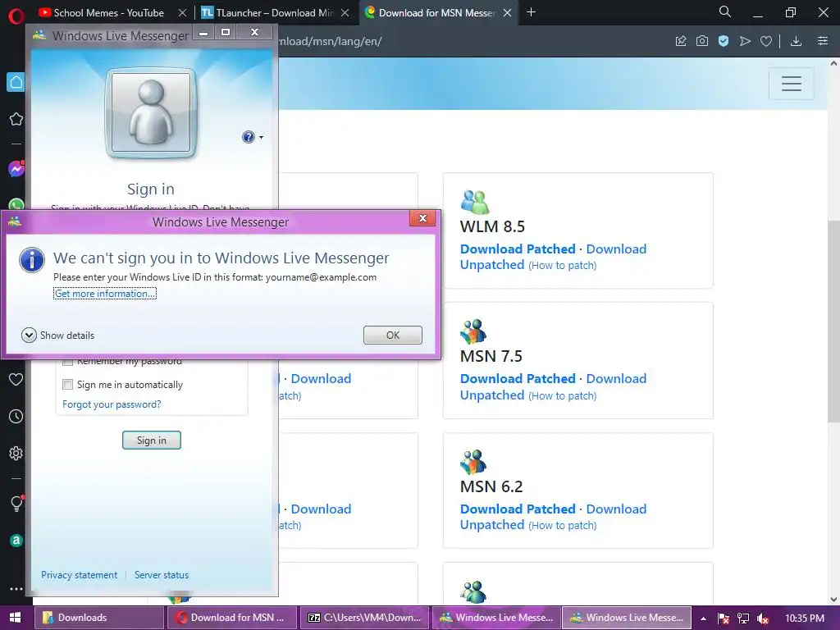Click OK in the error dialog
The image size is (840, 630).
tap(393, 335)
